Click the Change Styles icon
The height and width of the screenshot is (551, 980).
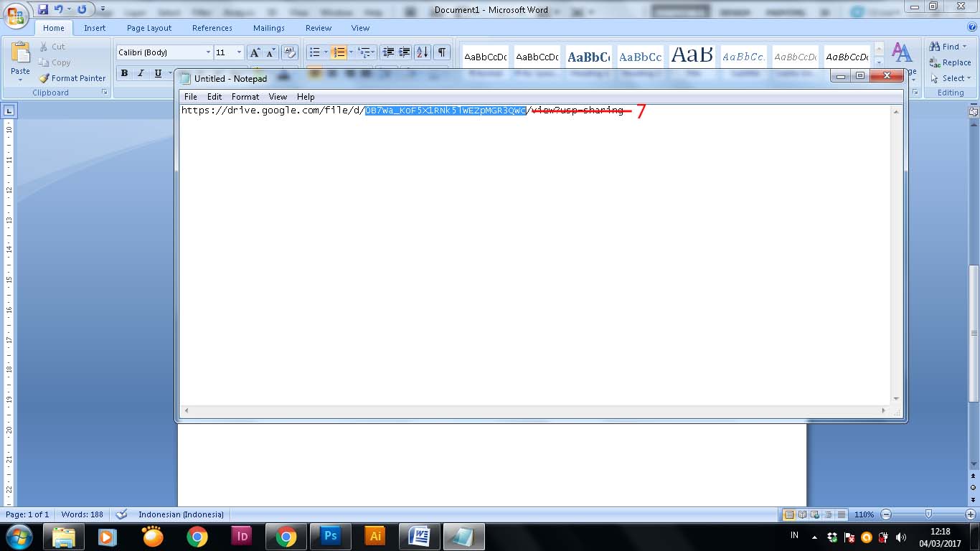[x=902, y=52]
